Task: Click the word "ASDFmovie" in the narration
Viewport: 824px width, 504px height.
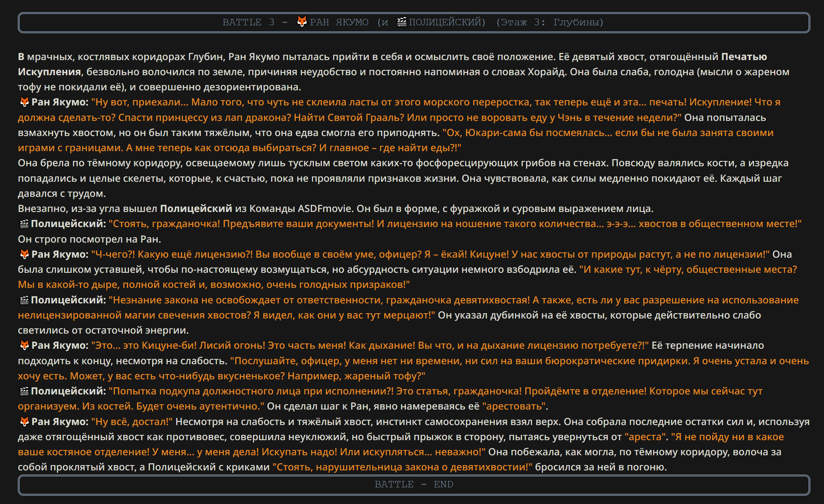Action: coord(326,209)
